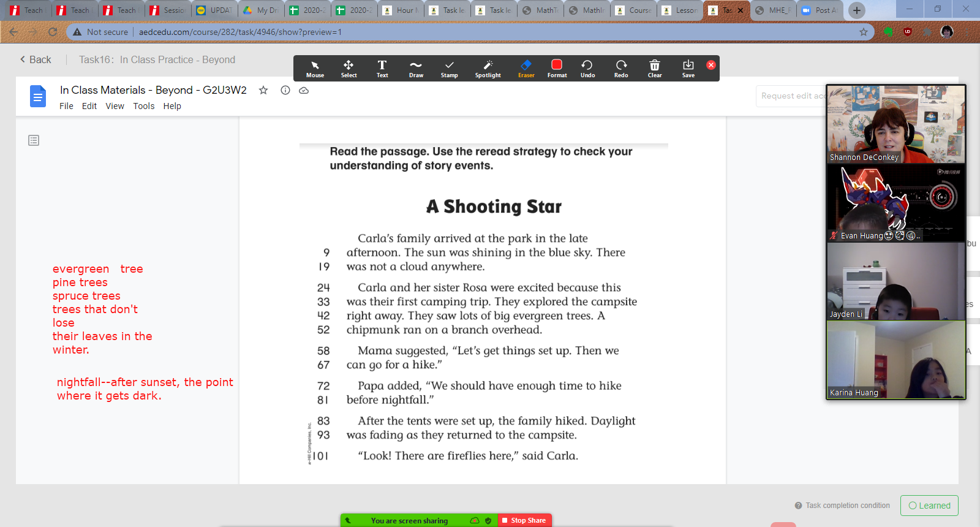Image resolution: width=980 pixels, height=527 pixels.
Task: Choose the Select annotation tool
Action: pyautogui.click(x=349, y=69)
